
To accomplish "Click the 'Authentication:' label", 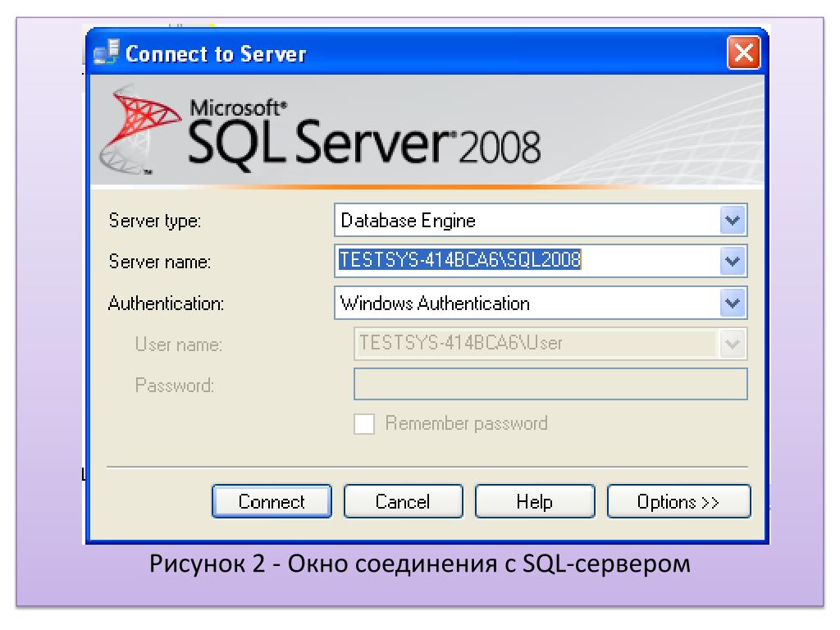I will click(x=166, y=304).
